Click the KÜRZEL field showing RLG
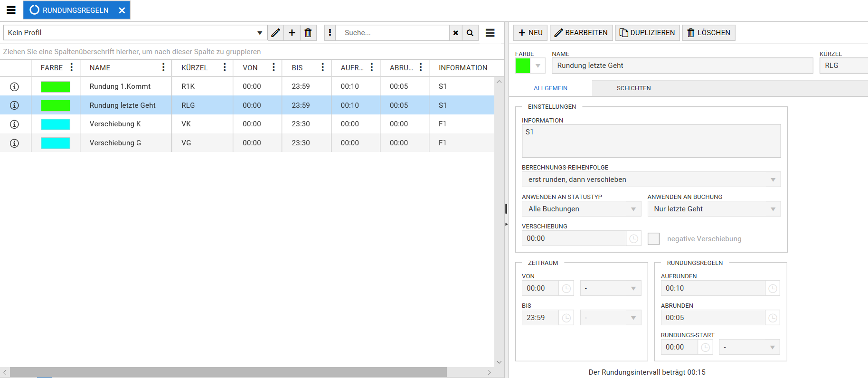This screenshot has height=378, width=868. pos(844,66)
